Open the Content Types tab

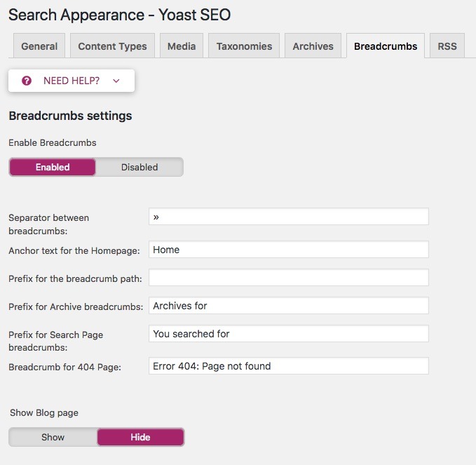click(x=112, y=46)
